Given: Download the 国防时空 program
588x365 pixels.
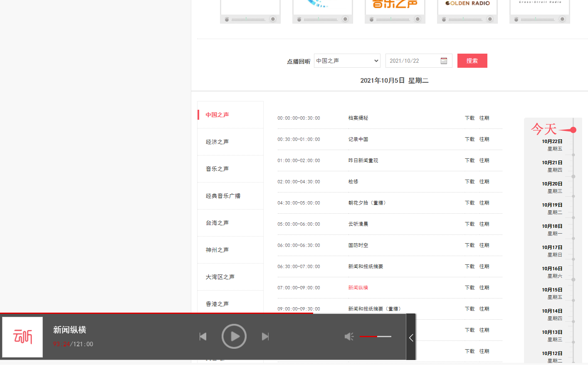Looking at the screenshot, I should (x=469, y=245).
